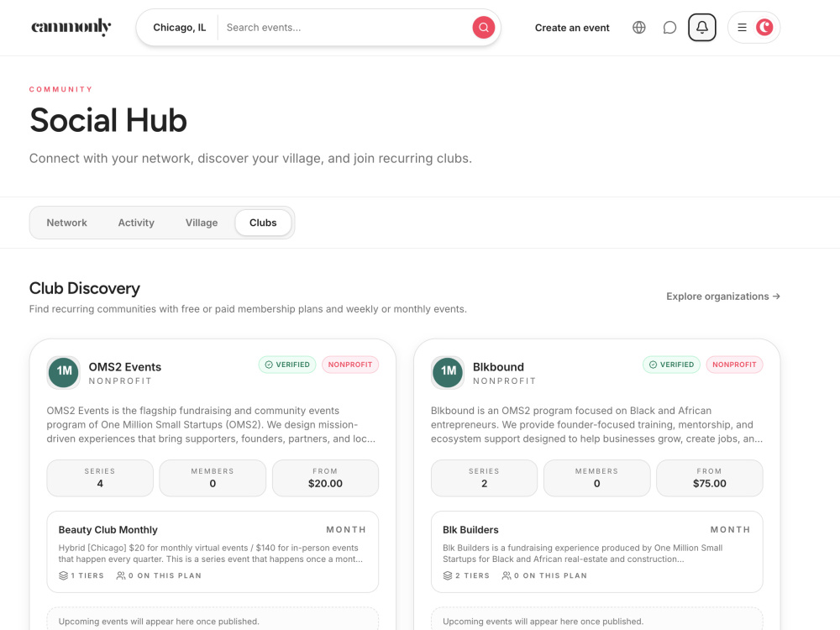Click the OMS2 Events description text
This screenshot has height=630, width=840.
tap(211, 424)
